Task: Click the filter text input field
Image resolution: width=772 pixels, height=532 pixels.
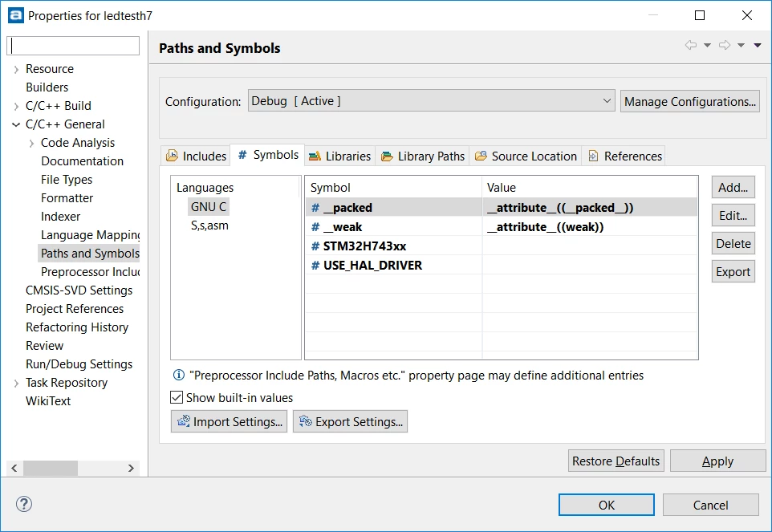Action: tap(73, 46)
